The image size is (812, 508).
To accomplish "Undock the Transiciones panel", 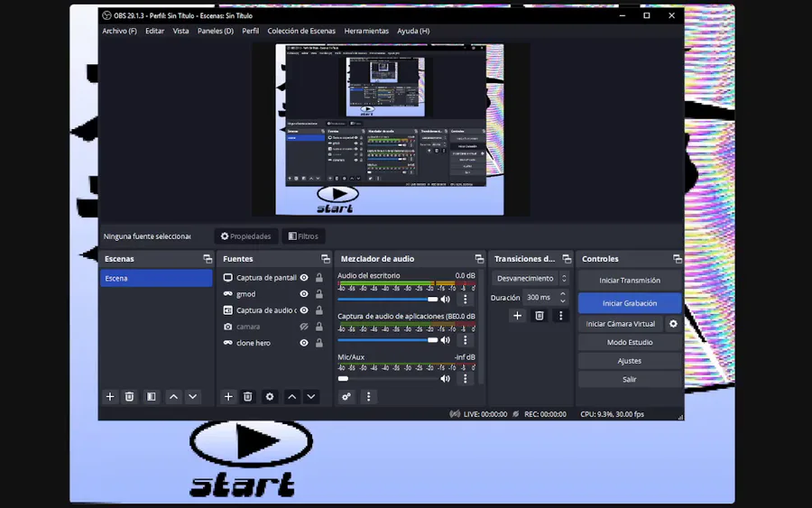I will pyautogui.click(x=567, y=259).
